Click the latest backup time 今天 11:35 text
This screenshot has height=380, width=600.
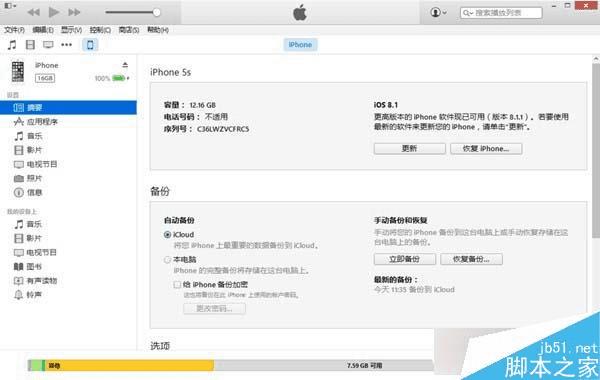(x=414, y=290)
